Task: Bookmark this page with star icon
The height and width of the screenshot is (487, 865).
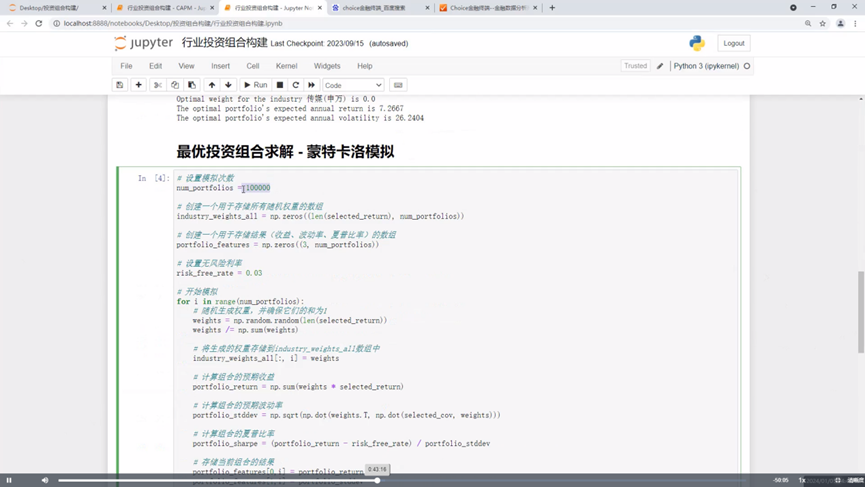Action: pyautogui.click(x=823, y=23)
